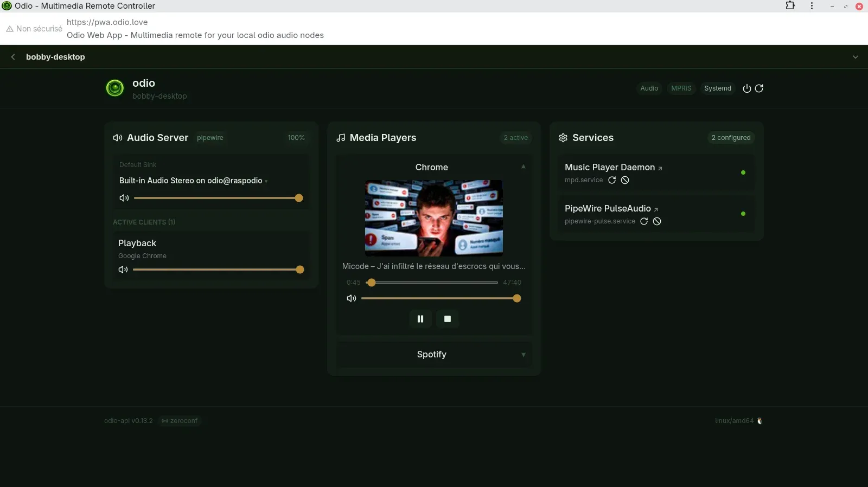Click the power icon in header
868x487 pixels.
(747, 88)
